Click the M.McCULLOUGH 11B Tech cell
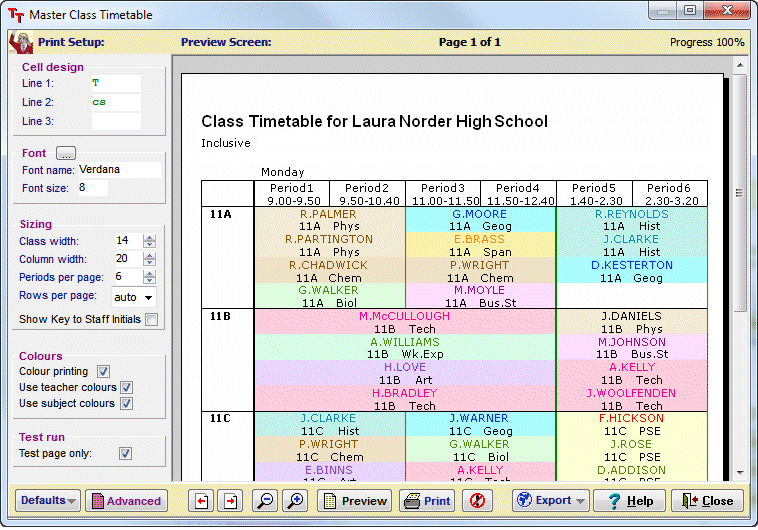Screen dimensions: 758x530 point(405,322)
